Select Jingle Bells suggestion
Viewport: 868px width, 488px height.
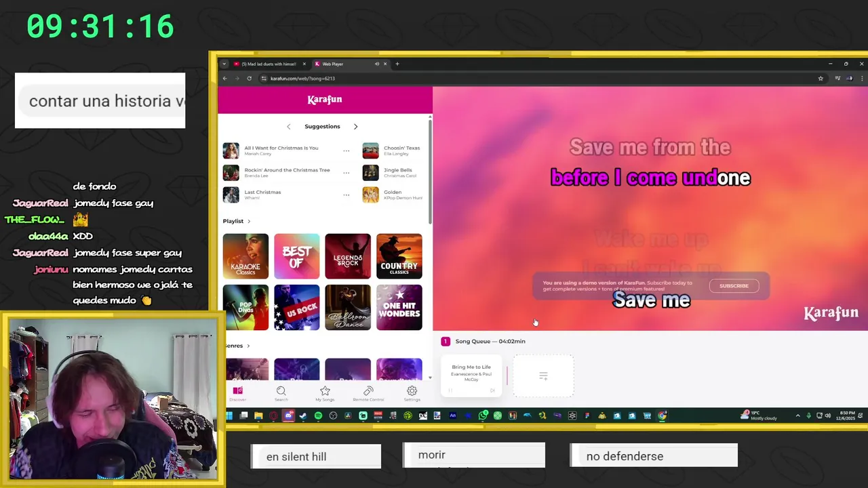pos(393,173)
